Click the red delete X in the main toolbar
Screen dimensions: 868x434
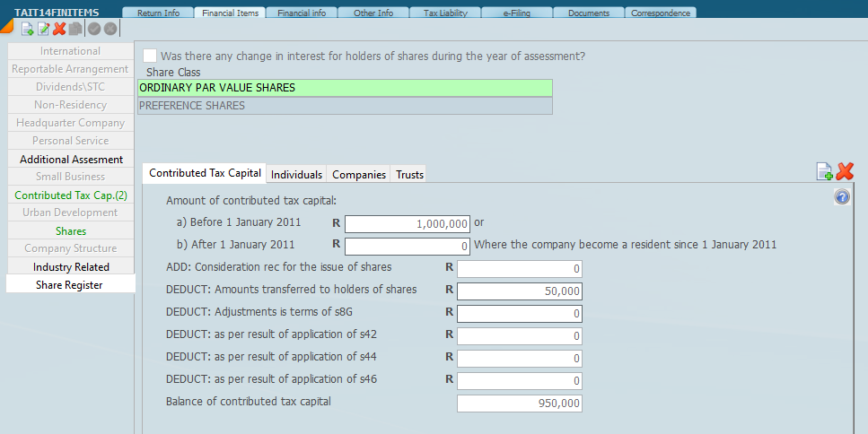[x=59, y=29]
